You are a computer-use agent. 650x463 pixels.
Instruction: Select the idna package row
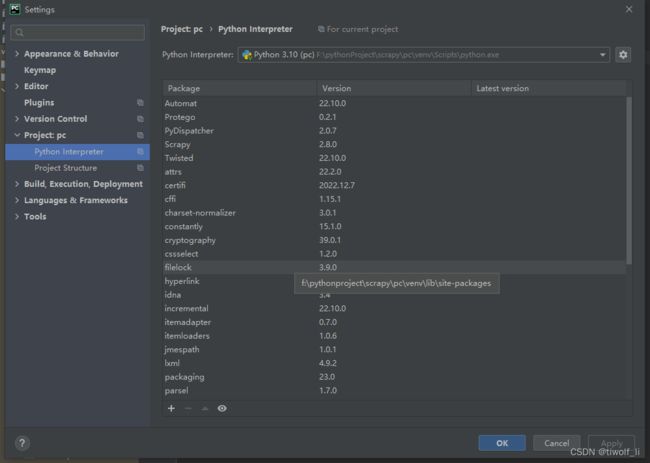pos(228,295)
